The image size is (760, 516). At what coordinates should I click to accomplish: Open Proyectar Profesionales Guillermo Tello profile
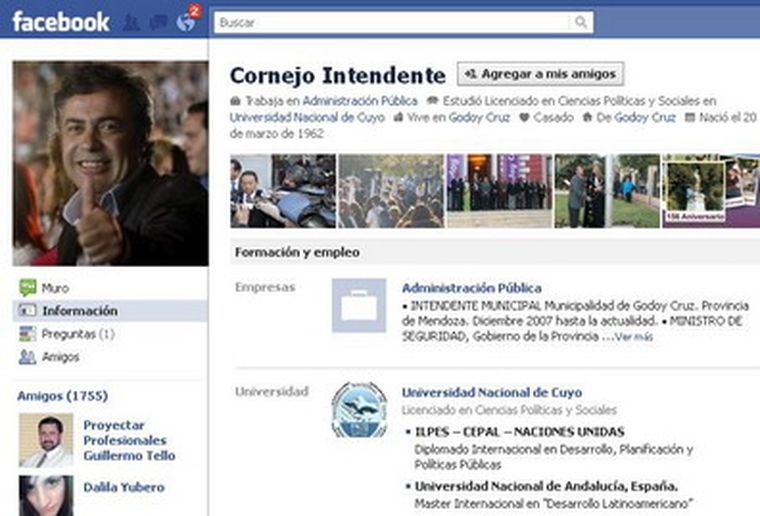(129, 440)
